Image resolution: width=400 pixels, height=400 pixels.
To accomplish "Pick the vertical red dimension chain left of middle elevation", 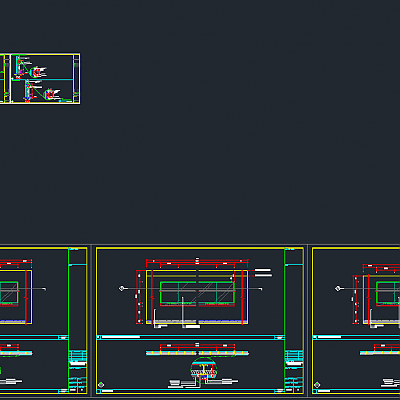I will click(139, 297).
